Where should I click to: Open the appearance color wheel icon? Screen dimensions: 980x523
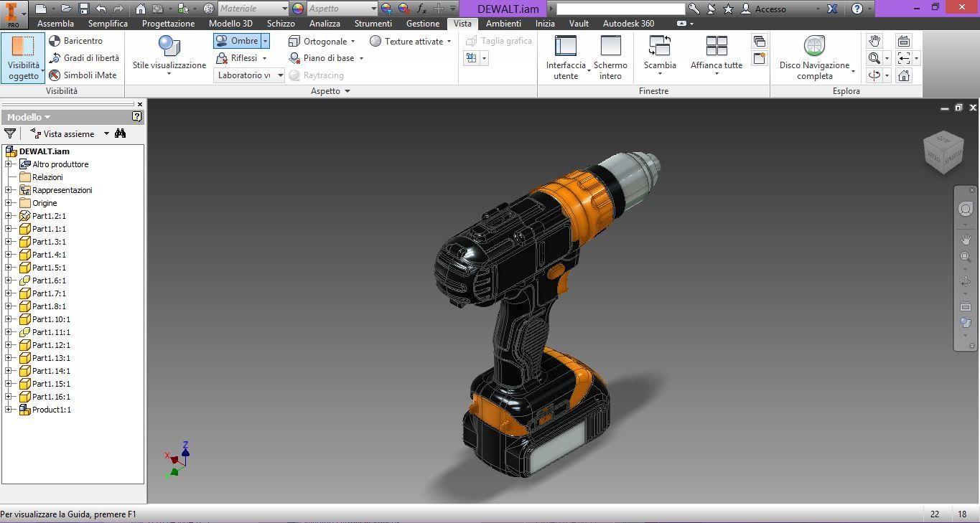click(298, 9)
